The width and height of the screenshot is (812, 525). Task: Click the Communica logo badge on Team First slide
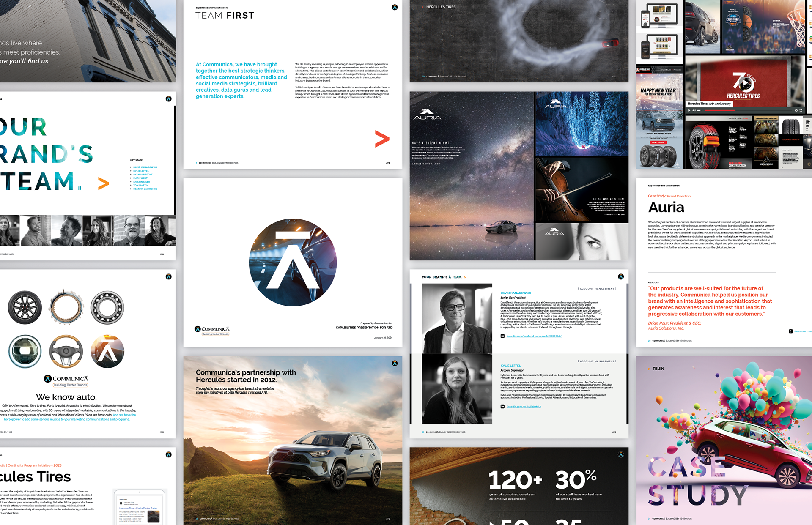395,7
